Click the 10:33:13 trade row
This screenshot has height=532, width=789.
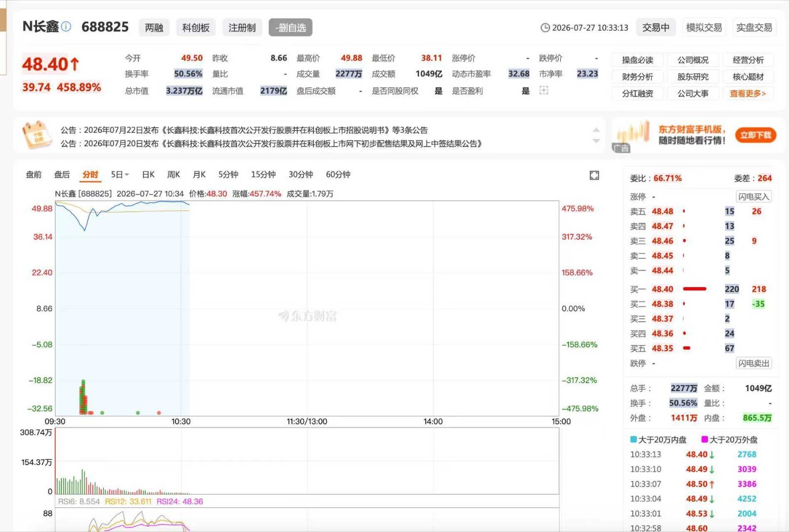[700, 455]
